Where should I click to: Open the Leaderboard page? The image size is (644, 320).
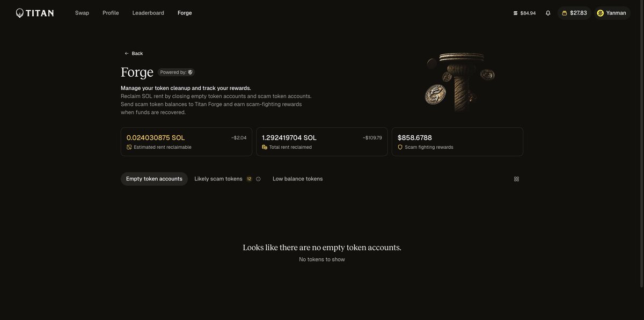(x=148, y=13)
